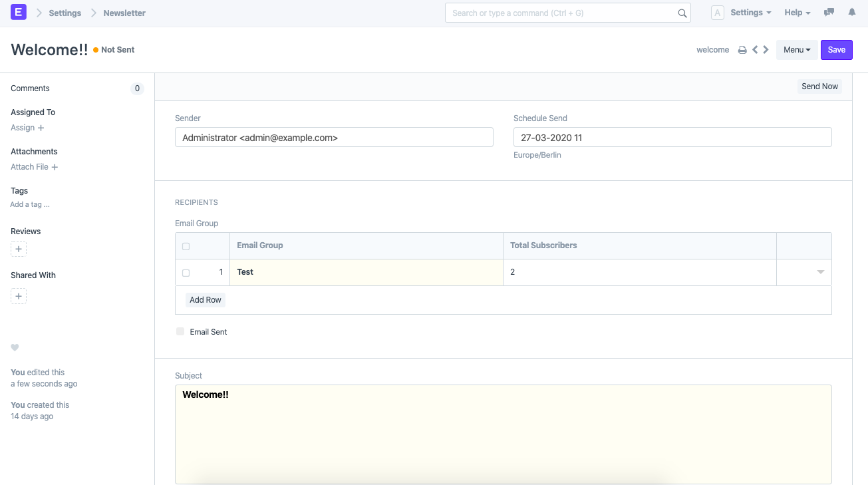Screen dimensions: 868x485
Task: Navigate to Newsletter breadcrumb
Action: 124,13
